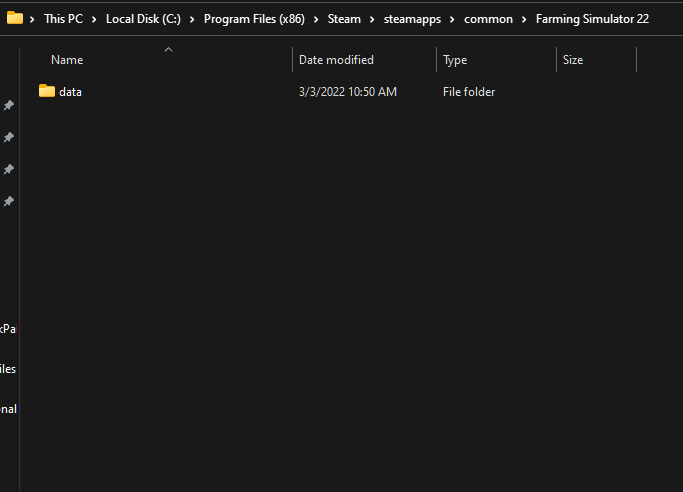
Task: Expand chevron after steamapps
Action: (452, 19)
